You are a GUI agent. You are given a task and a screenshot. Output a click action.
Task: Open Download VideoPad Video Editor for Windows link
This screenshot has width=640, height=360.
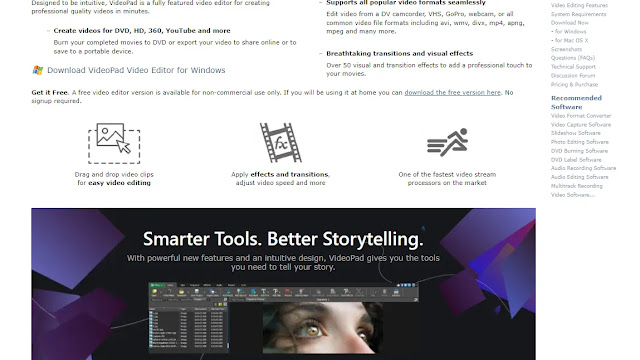point(136,70)
